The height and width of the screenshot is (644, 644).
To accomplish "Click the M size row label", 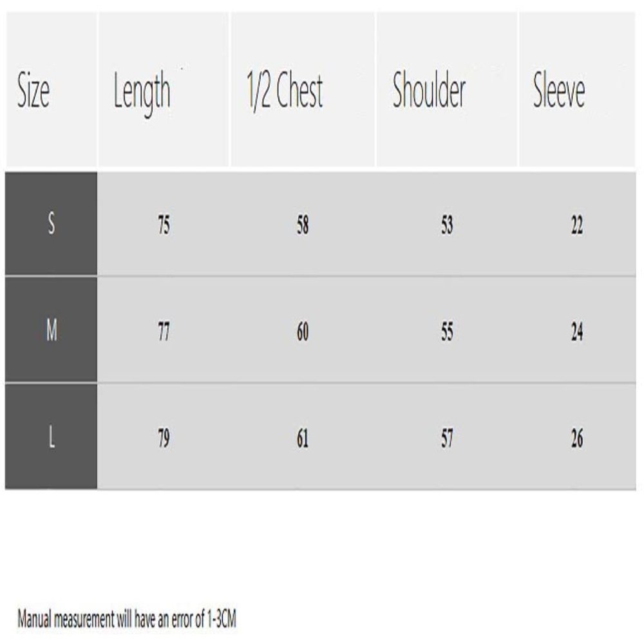I will tap(52, 332).
